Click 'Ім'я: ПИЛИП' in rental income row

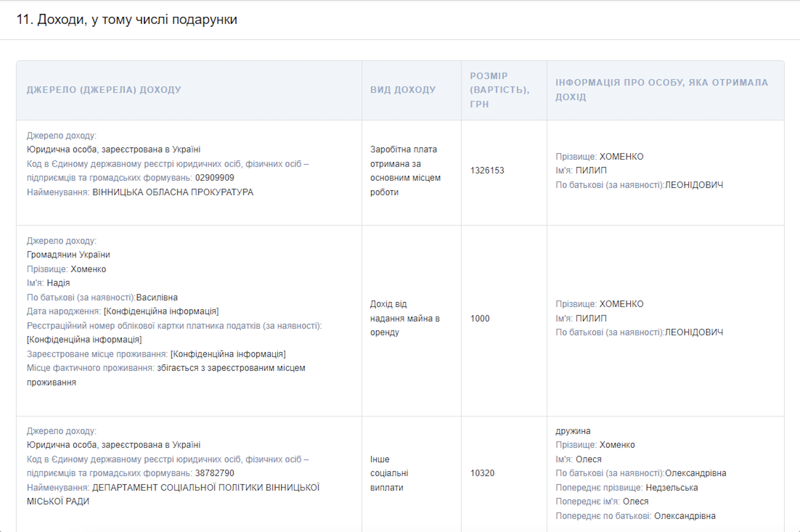[x=581, y=318]
